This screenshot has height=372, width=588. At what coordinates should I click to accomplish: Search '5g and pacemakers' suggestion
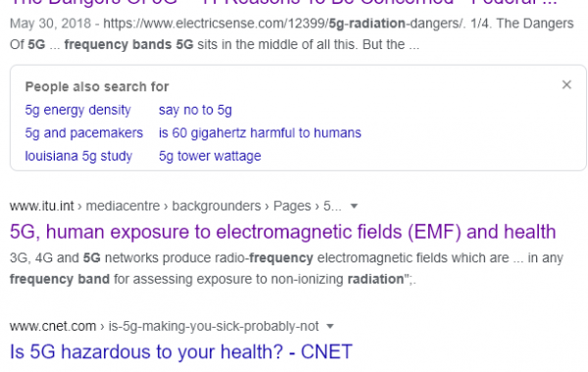pyautogui.click(x=84, y=133)
